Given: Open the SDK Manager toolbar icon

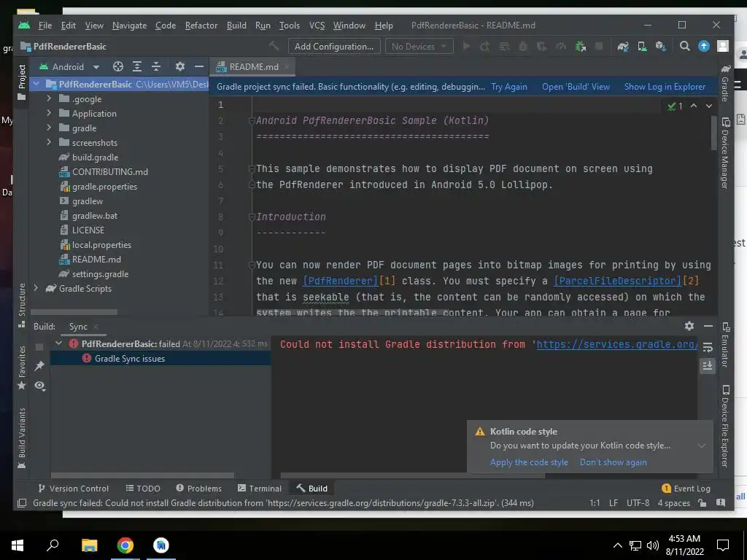Looking at the screenshot, I should click(661, 46).
